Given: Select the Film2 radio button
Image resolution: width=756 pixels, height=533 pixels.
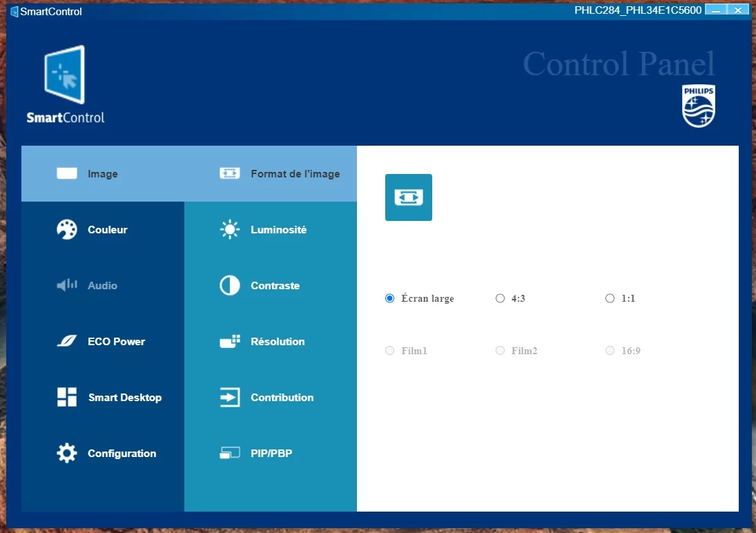Looking at the screenshot, I should click(x=500, y=350).
